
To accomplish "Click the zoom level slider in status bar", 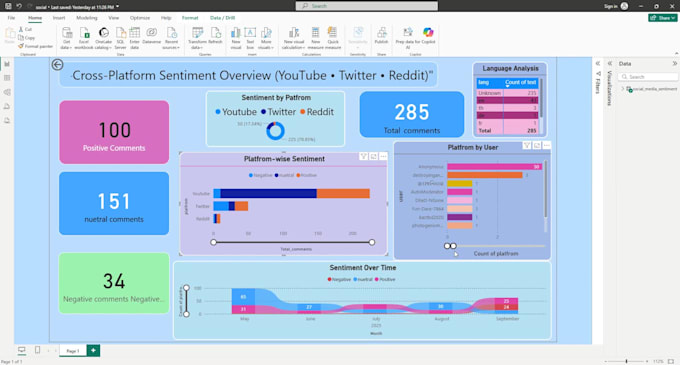I will [x=626, y=361].
